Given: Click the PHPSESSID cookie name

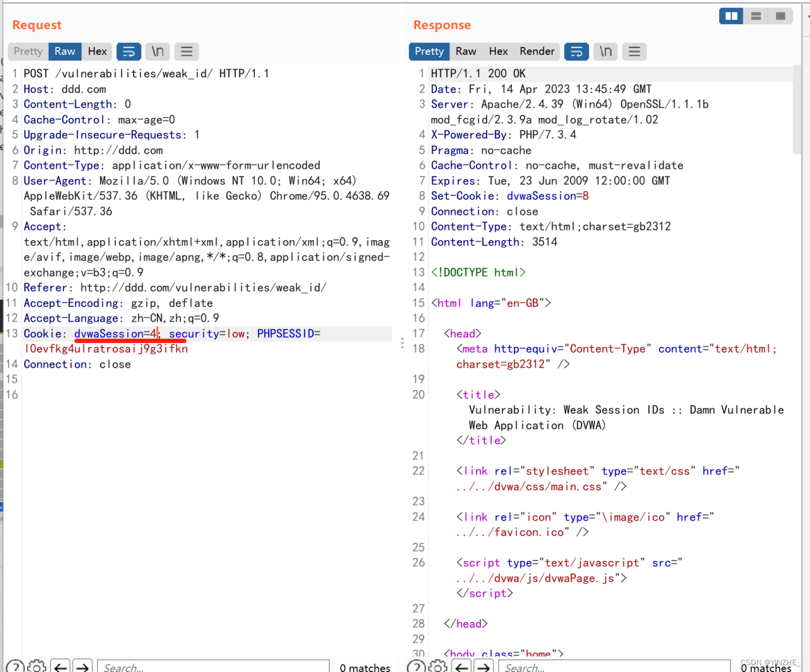Looking at the screenshot, I should click(285, 334).
